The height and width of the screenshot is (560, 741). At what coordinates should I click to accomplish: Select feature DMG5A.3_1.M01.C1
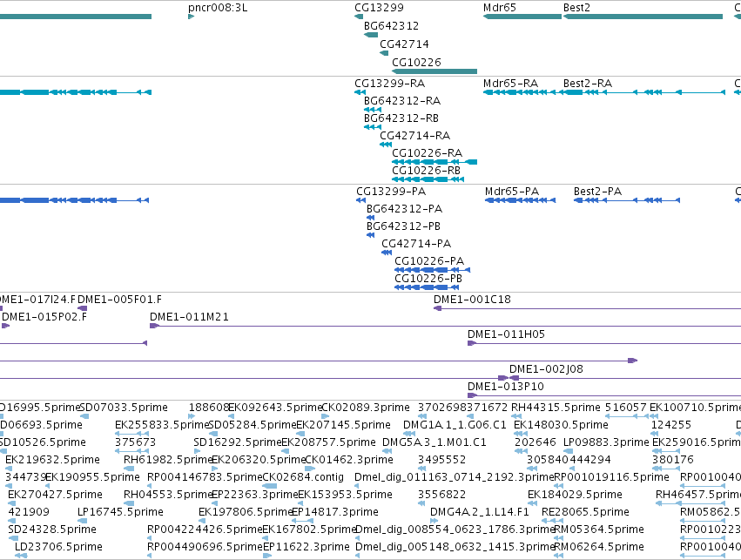pyautogui.click(x=434, y=442)
